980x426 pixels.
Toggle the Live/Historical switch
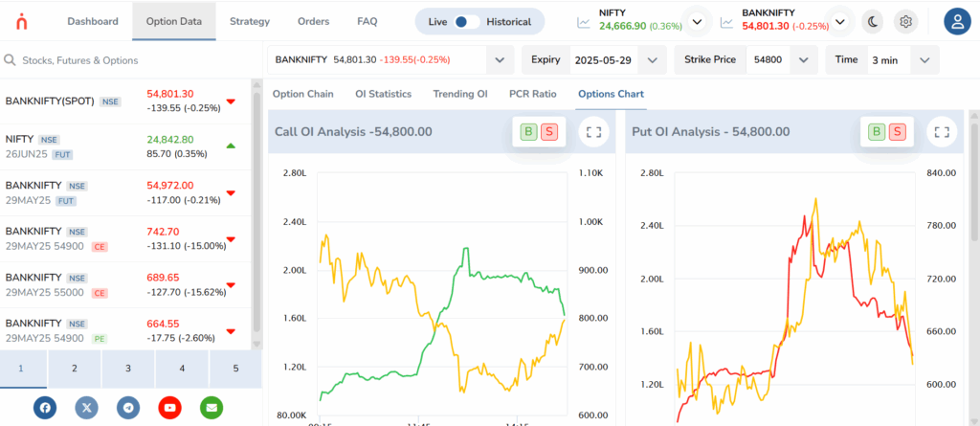[467, 22]
